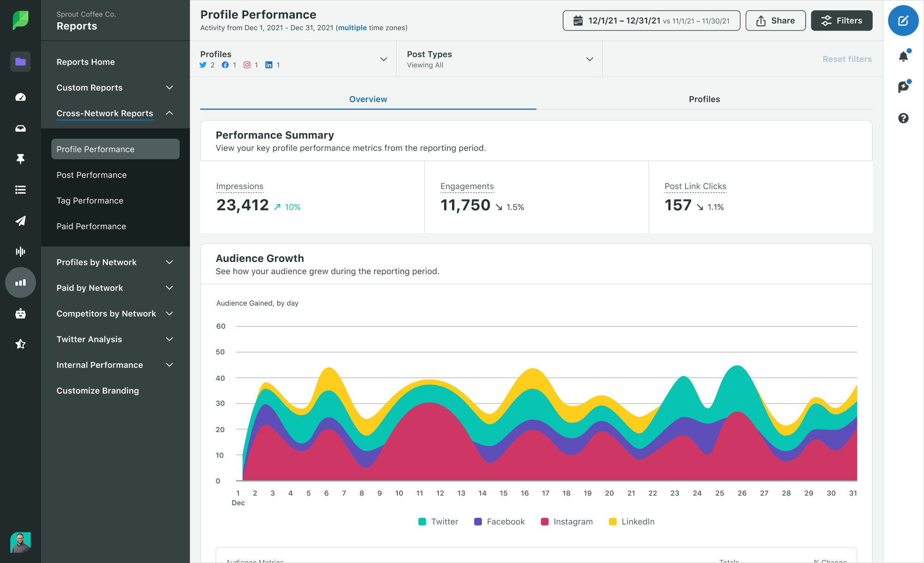Select the Overview tab
Viewport: 924px width, 563px height.
(x=368, y=99)
